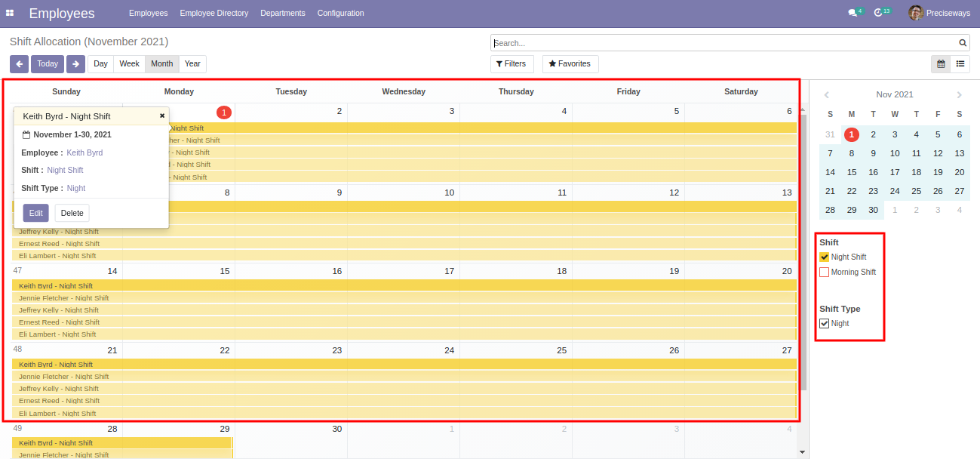Go to previous month arrow button
Screen dimensions: 980x459
(19, 64)
